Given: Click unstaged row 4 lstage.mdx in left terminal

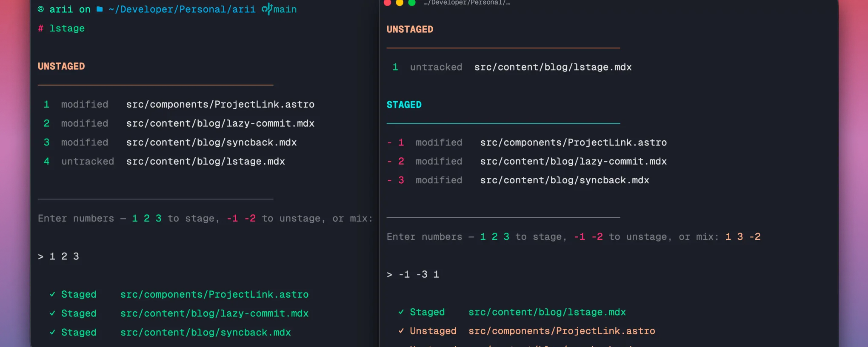Looking at the screenshot, I should (164, 162).
